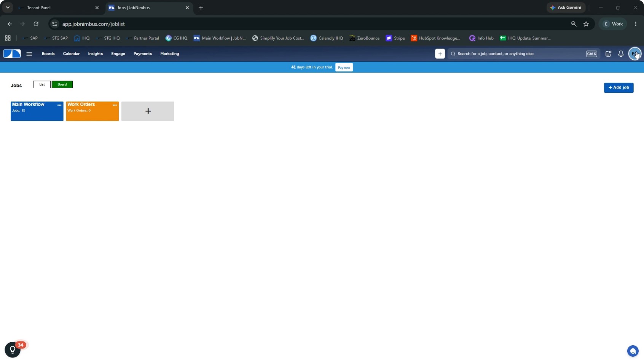
Task: Open the Boards menu
Action: (48, 54)
